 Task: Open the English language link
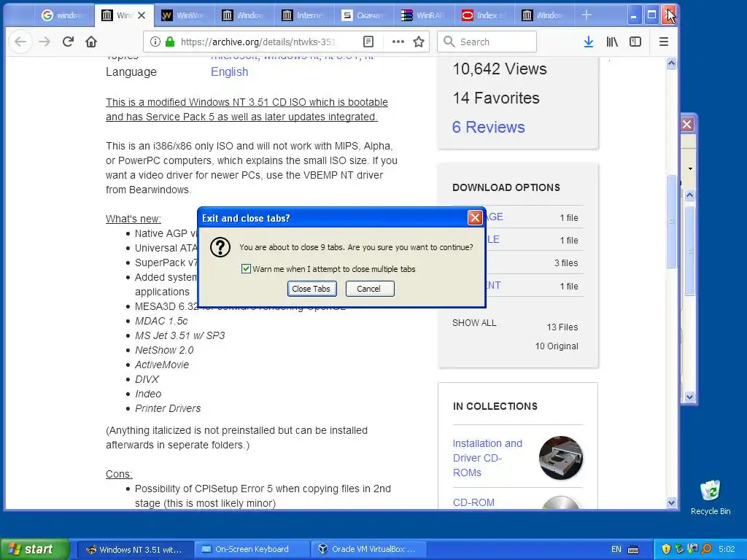[x=229, y=72]
